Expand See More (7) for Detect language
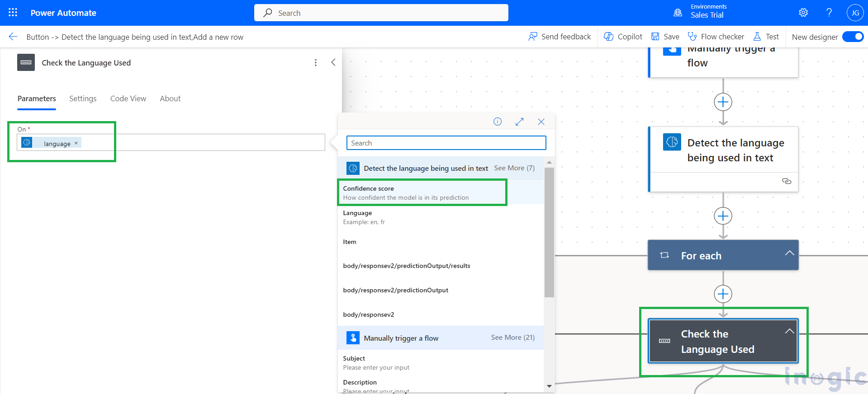 coord(514,168)
